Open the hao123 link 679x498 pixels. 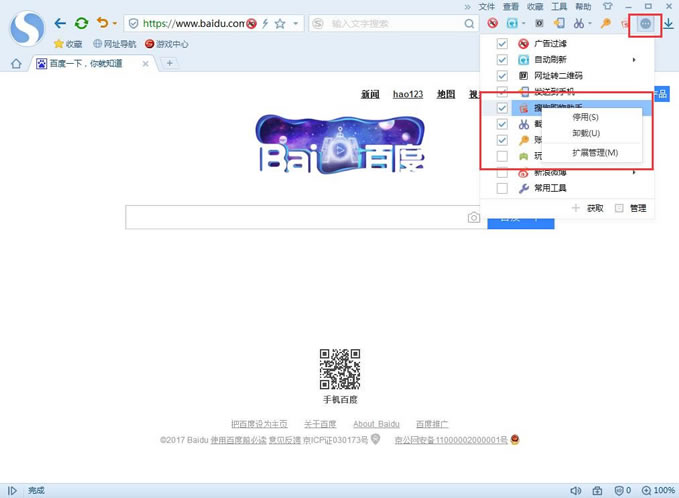408,94
